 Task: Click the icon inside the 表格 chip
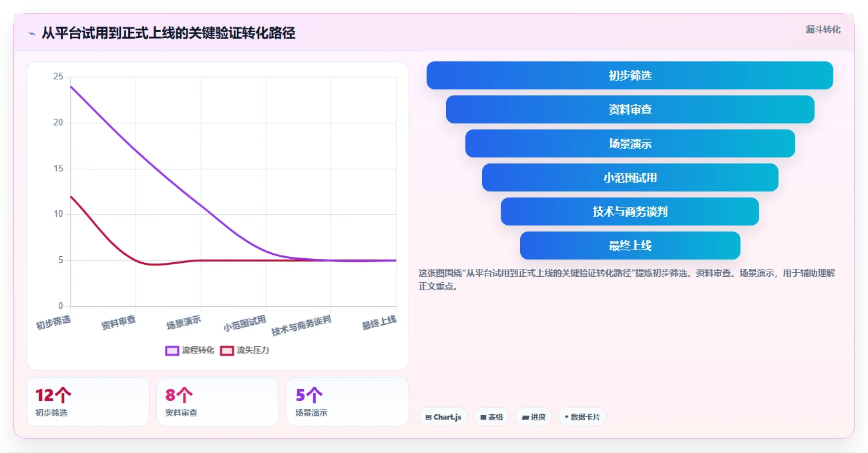pos(483,417)
